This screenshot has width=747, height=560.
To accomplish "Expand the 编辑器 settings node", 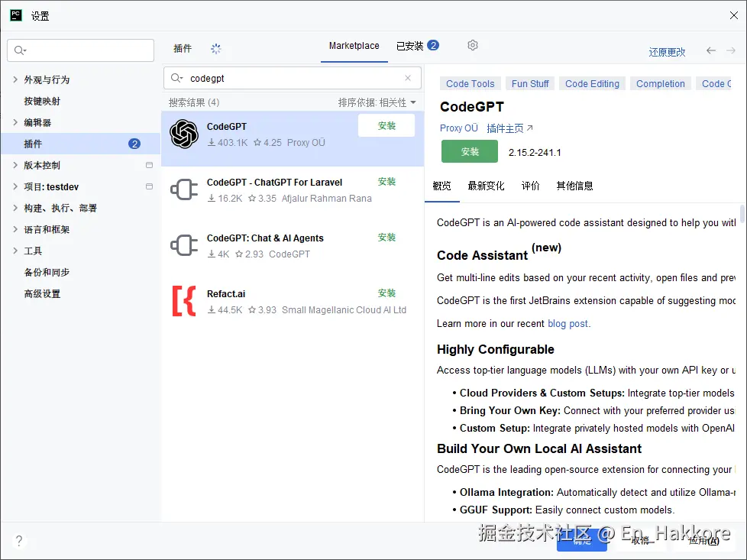I will click(x=15, y=122).
